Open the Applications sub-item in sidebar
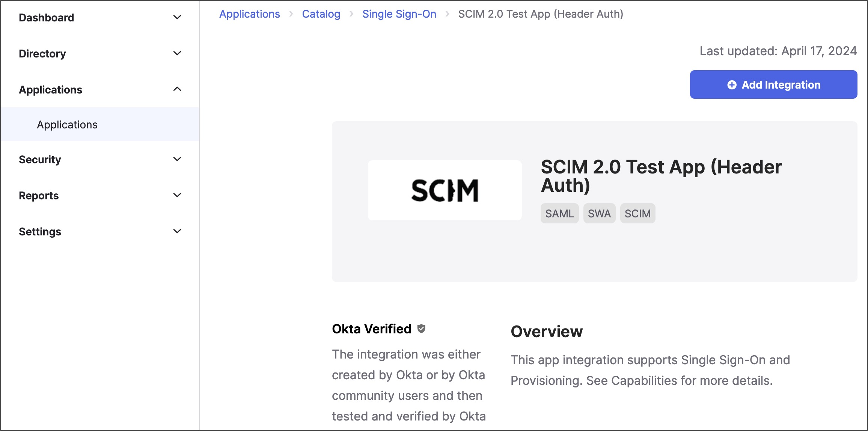The height and width of the screenshot is (431, 868). tap(67, 125)
